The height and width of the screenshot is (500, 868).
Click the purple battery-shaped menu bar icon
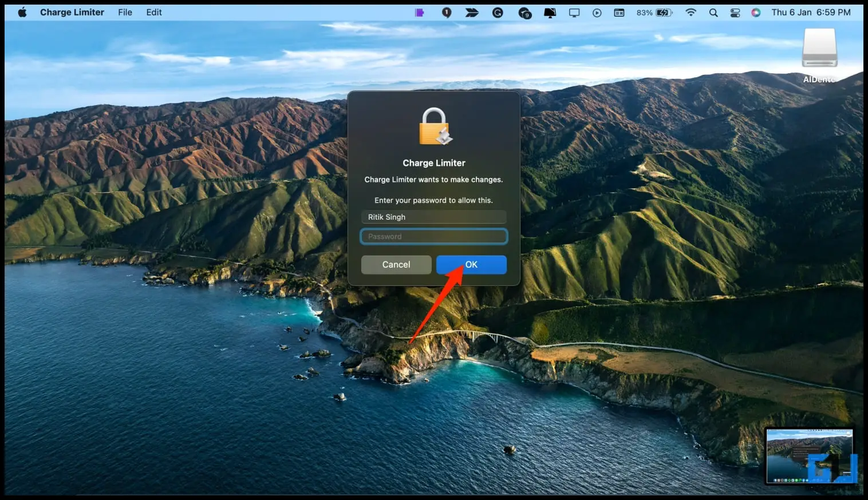tap(420, 13)
